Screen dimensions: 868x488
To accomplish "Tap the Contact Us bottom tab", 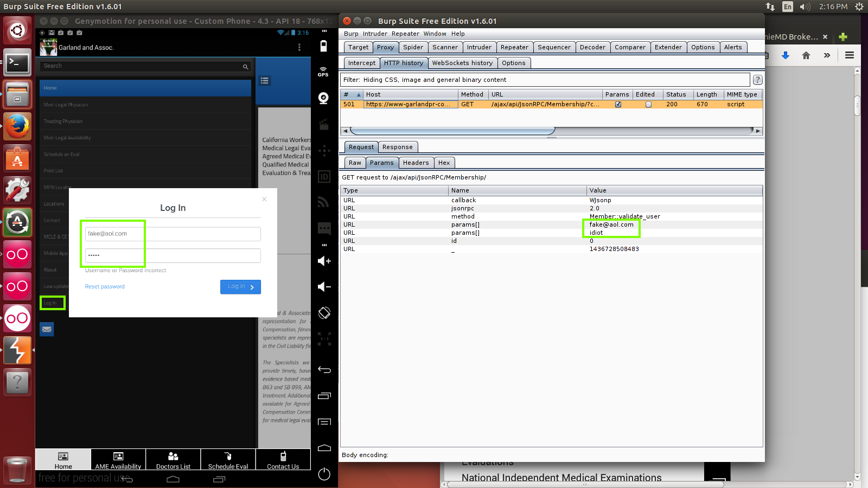I will coord(283,459).
